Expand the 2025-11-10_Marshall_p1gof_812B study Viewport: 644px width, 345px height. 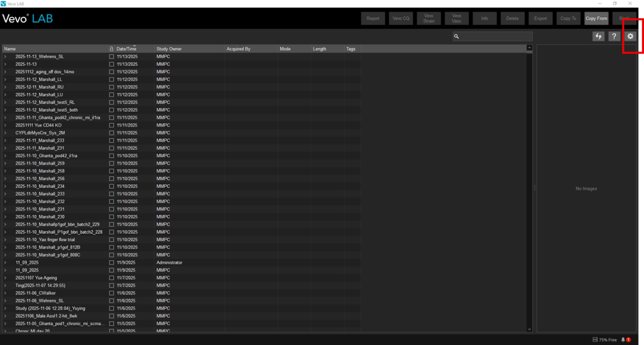pos(5,247)
